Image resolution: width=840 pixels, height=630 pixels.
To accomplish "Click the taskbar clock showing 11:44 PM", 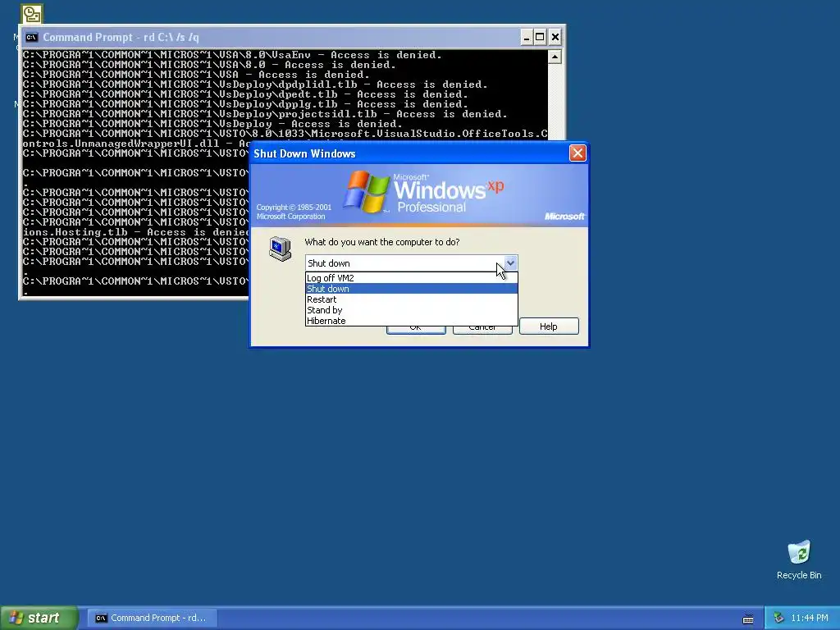I will point(809,619).
